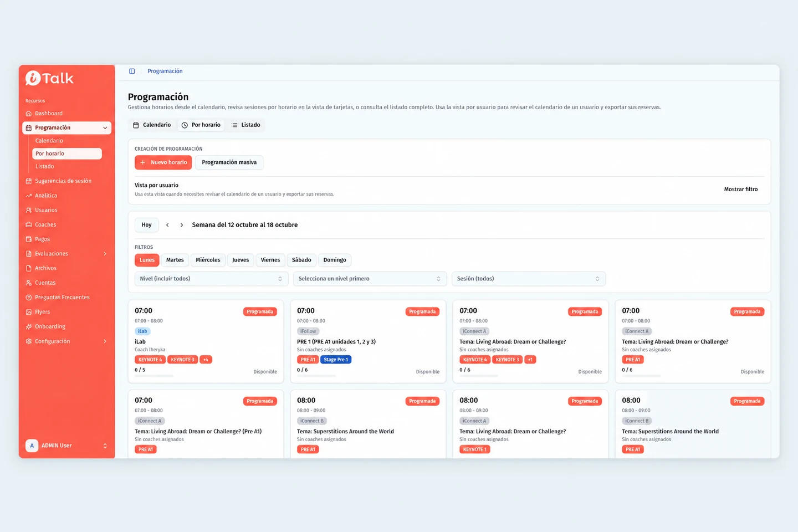Go to next week arrow
Image resolution: width=798 pixels, height=532 pixels.
coord(182,225)
